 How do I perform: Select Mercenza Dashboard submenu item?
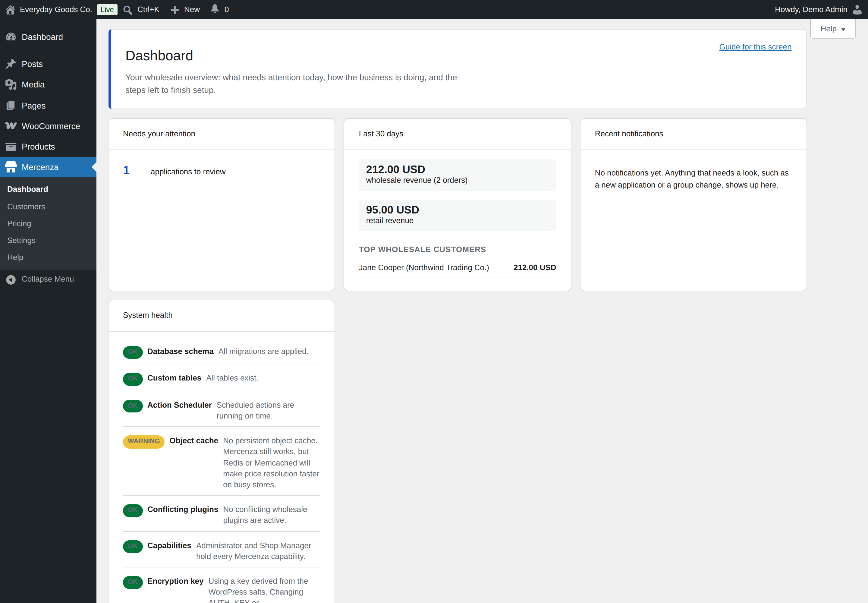(27, 189)
